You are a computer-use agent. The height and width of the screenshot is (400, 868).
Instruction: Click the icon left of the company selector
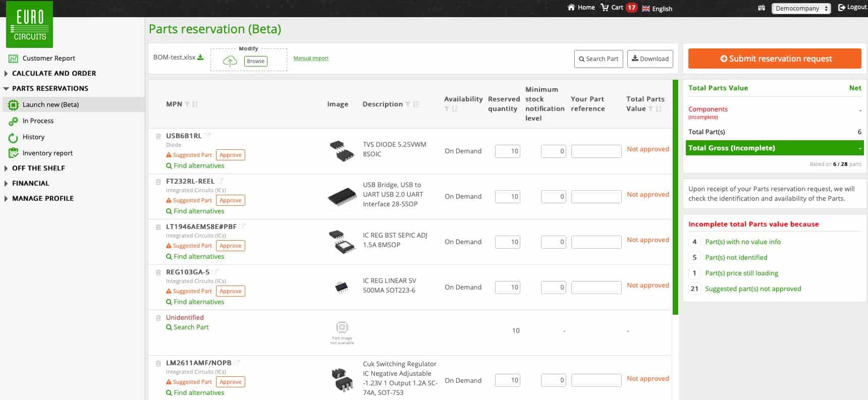point(762,8)
